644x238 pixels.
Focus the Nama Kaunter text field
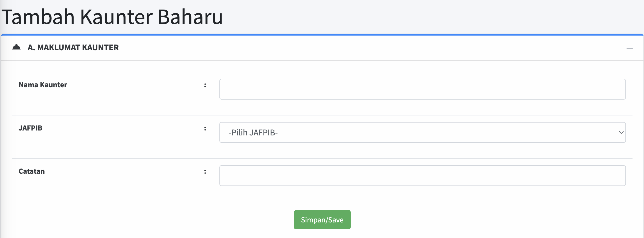(x=422, y=89)
